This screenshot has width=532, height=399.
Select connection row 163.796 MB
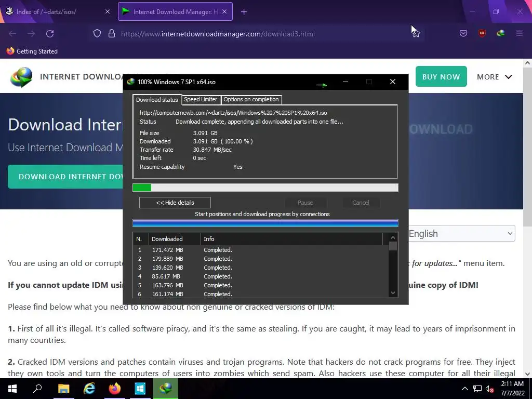pos(261,285)
